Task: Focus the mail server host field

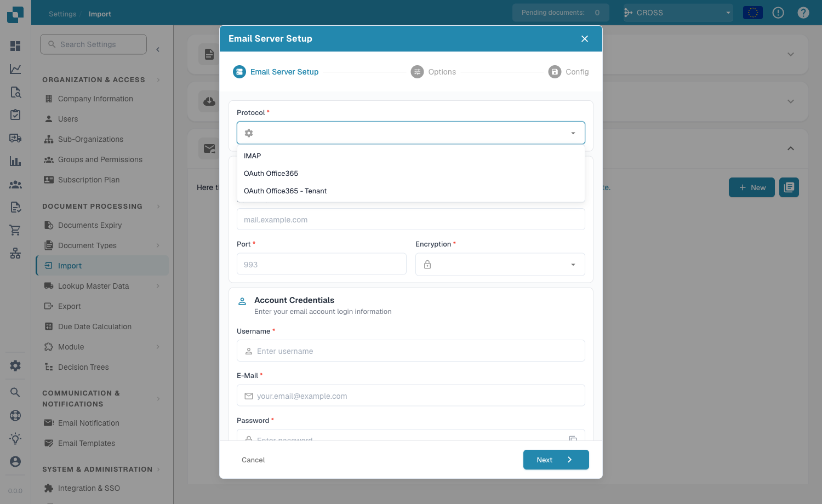Action: coord(410,220)
